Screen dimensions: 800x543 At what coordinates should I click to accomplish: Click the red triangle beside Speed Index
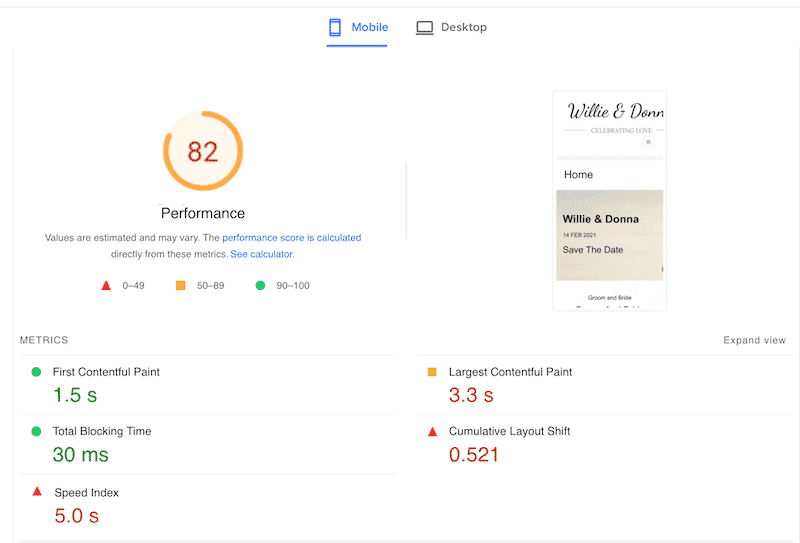tap(37, 491)
